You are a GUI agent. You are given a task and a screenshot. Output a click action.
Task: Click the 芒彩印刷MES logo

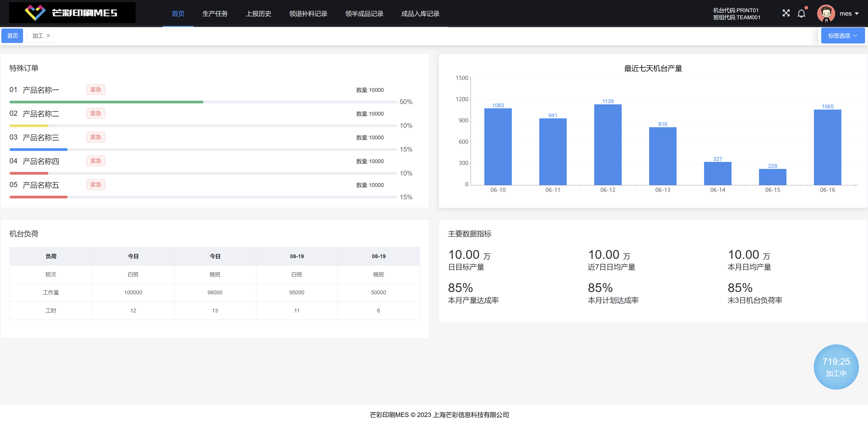pyautogui.click(x=72, y=13)
